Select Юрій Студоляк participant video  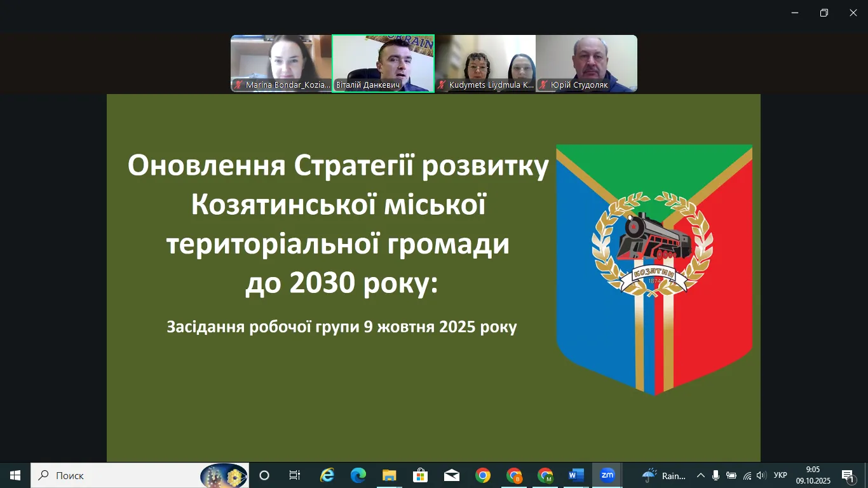[x=587, y=64]
